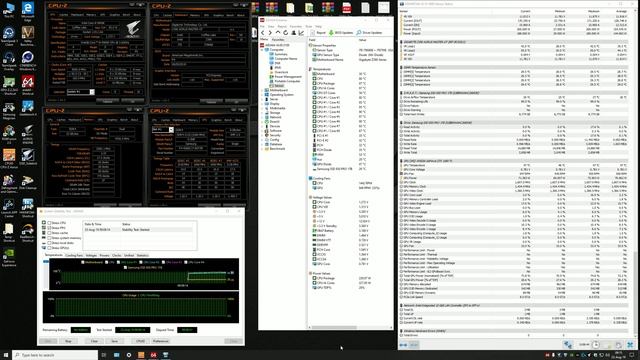The height and width of the screenshot is (360, 640).
Task: Open the Disk Cleanup desktop icon
Action: (x=27, y=183)
